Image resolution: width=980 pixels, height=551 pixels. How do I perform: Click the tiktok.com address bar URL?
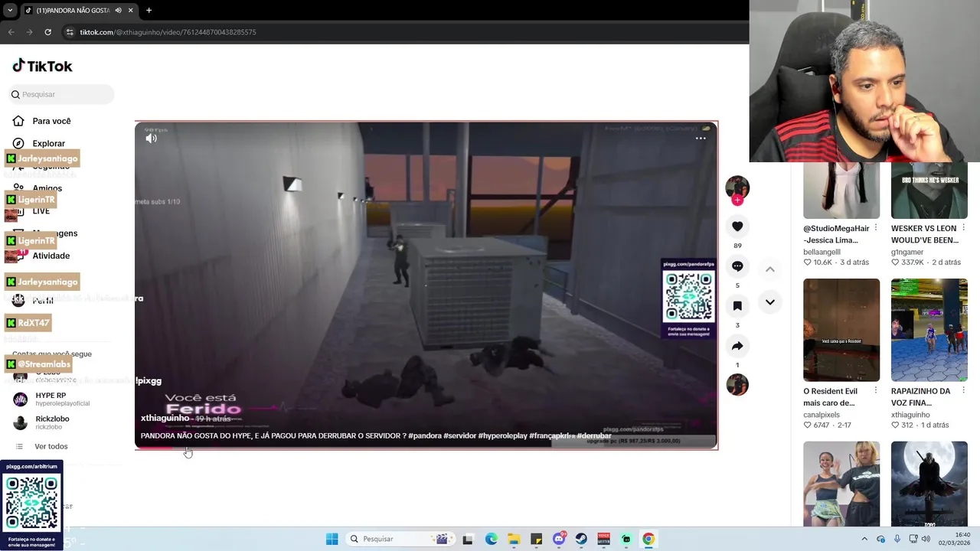click(x=168, y=32)
